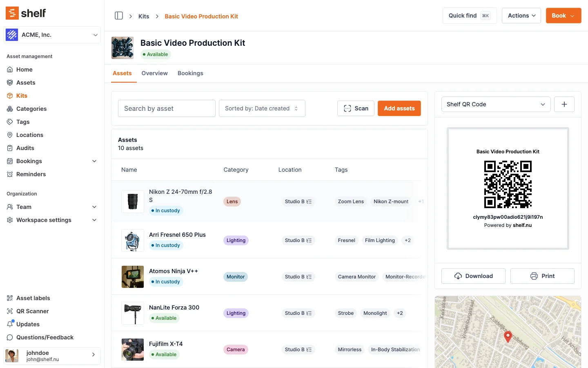Download the QR code
Image resolution: width=588 pixels, height=368 pixels.
tap(473, 276)
